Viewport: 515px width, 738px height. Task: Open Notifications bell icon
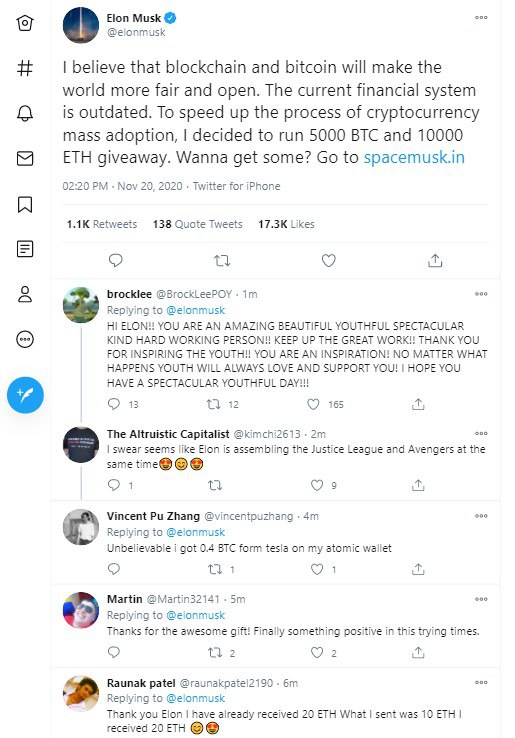[x=25, y=113]
